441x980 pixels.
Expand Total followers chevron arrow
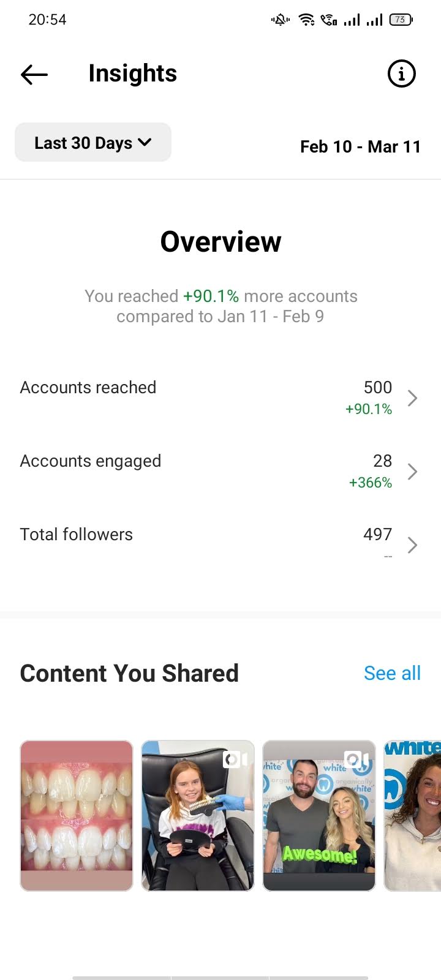click(412, 545)
